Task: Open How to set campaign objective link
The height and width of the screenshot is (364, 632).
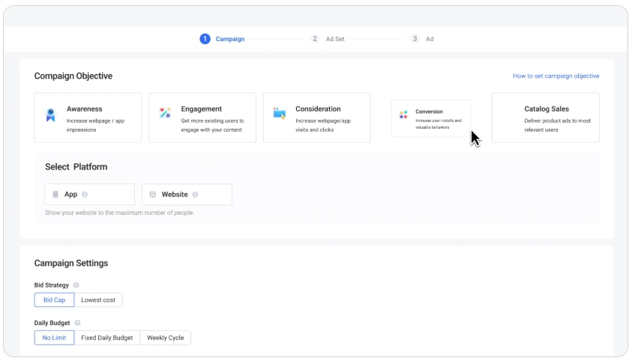Action: pyautogui.click(x=556, y=76)
